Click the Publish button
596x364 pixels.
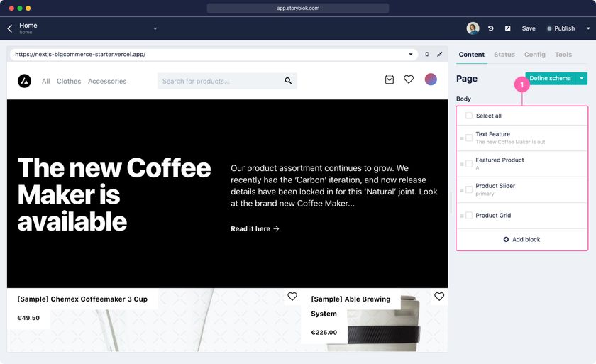click(561, 28)
